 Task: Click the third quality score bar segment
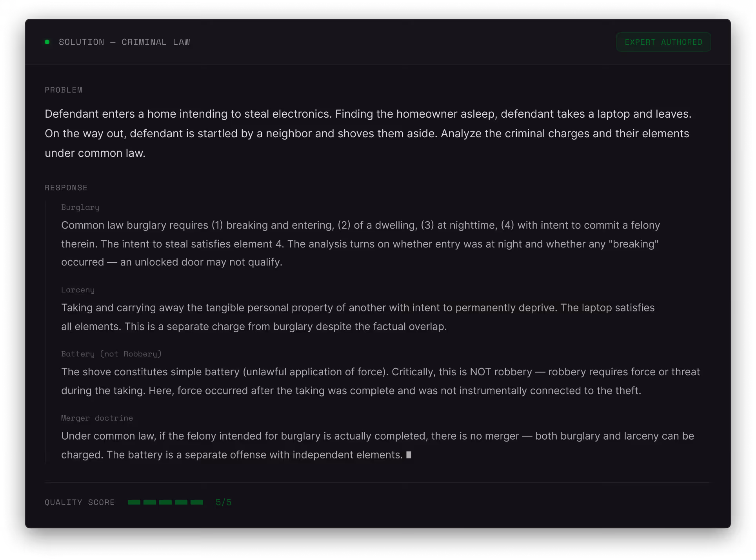165,502
